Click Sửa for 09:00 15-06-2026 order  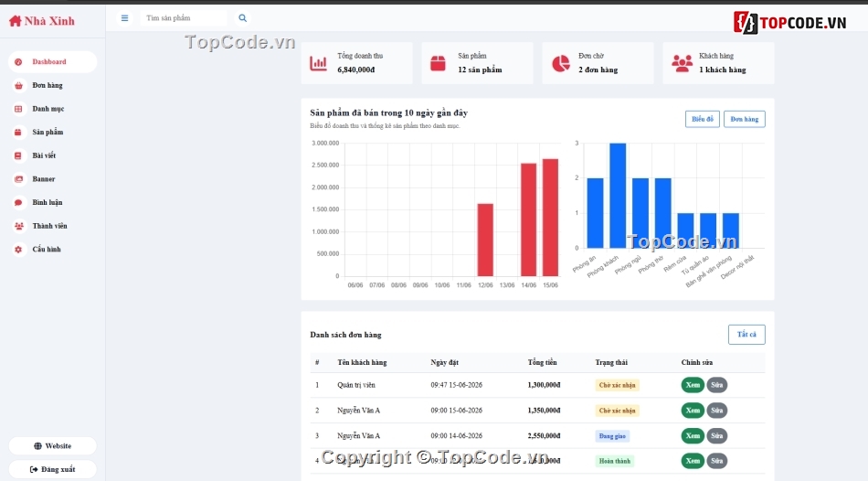pos(717,411)
